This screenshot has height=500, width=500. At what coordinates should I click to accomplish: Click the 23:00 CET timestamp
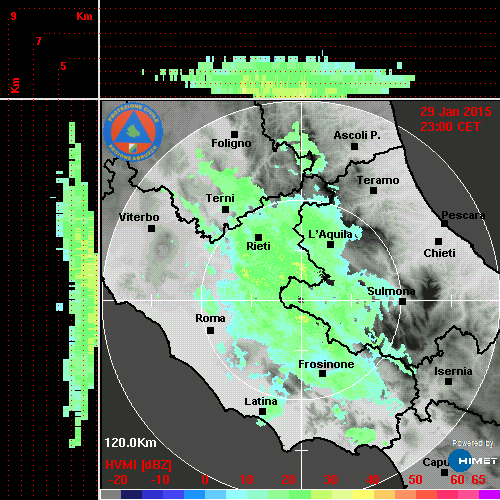point(450,127)
